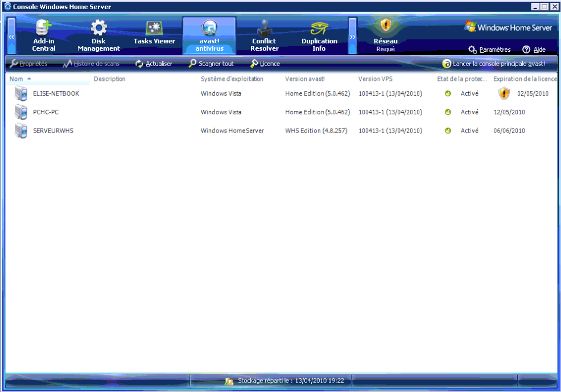Select the ELISE-NETBOOK computer icon

(x=21, y=94)
